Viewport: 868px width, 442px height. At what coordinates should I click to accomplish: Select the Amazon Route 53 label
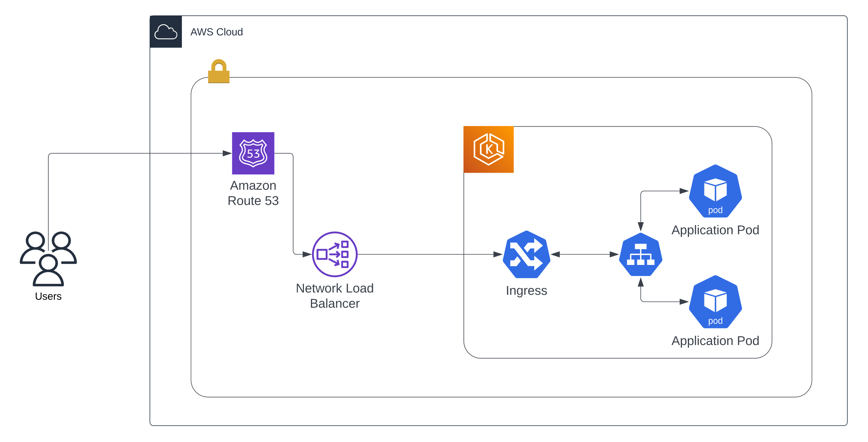pos(253,193)
